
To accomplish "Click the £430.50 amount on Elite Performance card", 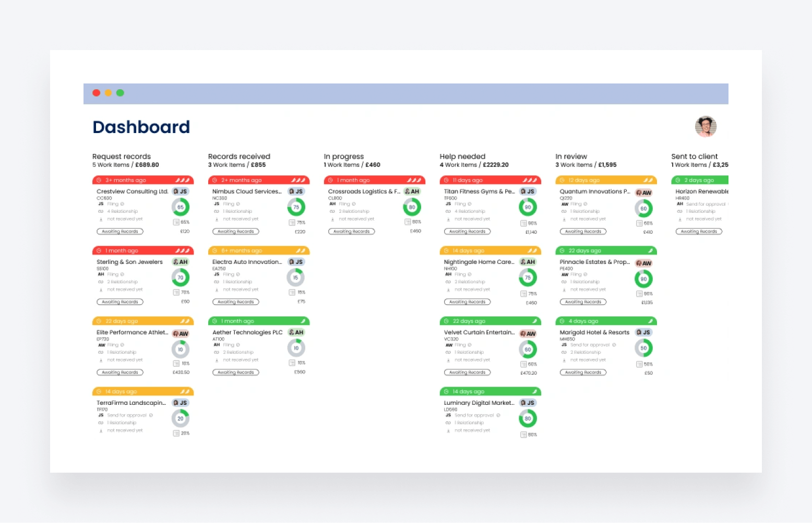I will tap(181, 372).
